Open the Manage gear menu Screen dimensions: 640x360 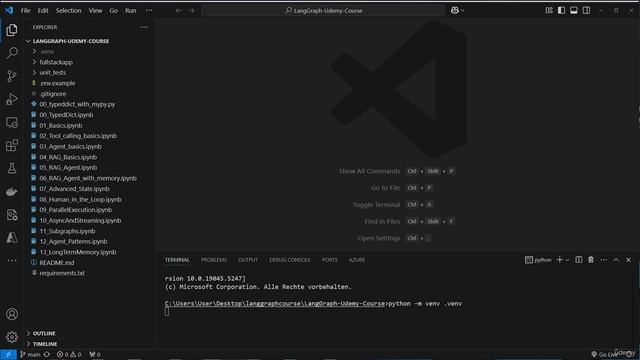12,337
